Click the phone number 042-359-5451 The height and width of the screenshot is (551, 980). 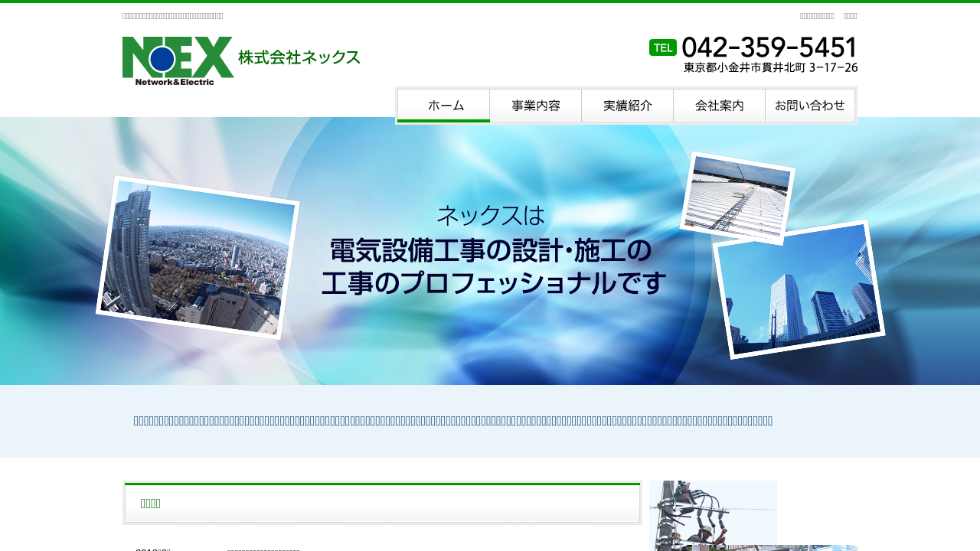(x=769, y=47)
